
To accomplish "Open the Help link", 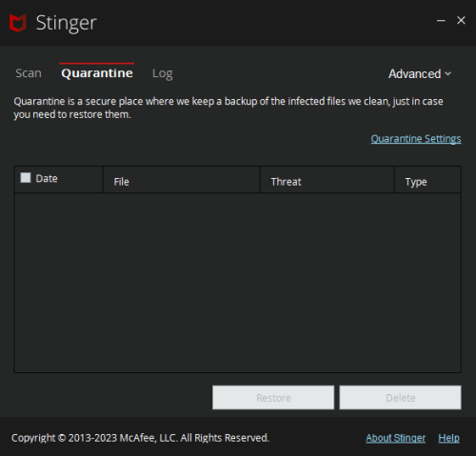I will click(448, 438).
